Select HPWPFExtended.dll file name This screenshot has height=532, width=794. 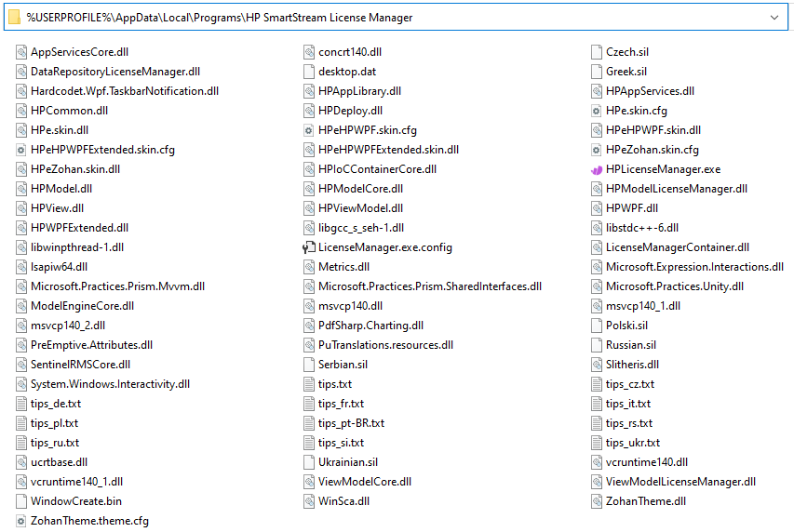pyautogui.click(x=79, y=228)
